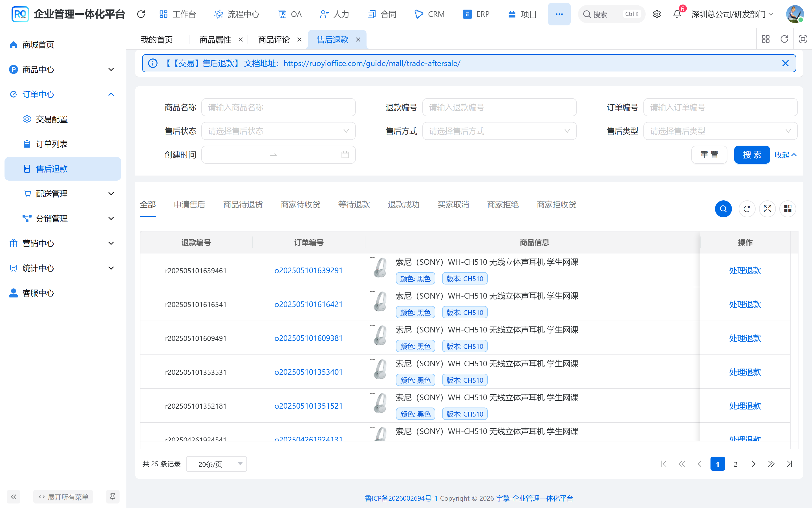
Task: Focus the 商品名称 input field
Action: [x=278, y=108]
